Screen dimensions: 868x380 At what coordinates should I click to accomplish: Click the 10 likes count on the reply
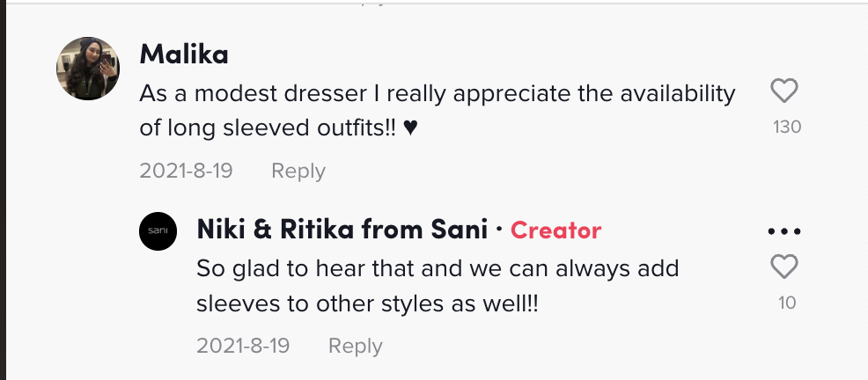click(787, 303)
